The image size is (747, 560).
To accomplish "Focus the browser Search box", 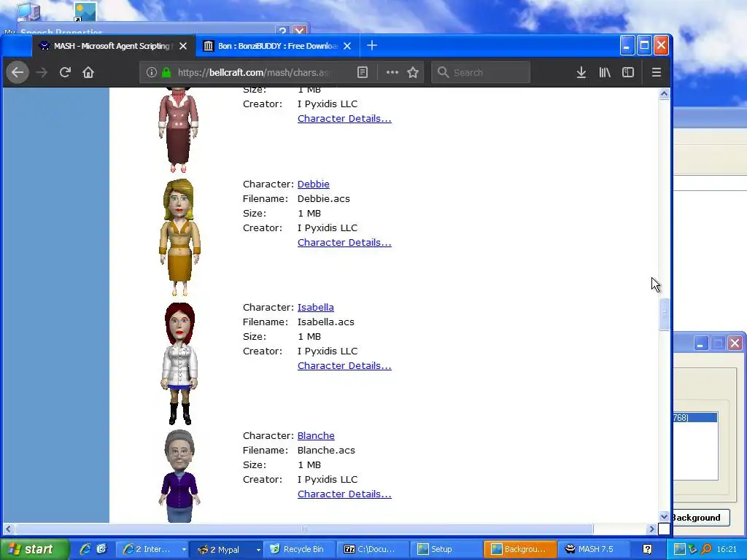I will 481,72.
